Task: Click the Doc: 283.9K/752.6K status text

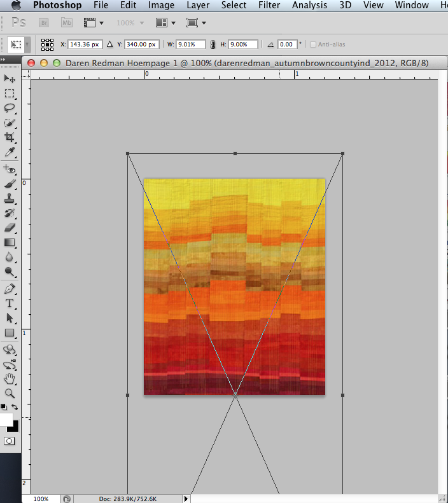Action: (x=127, y=499)
